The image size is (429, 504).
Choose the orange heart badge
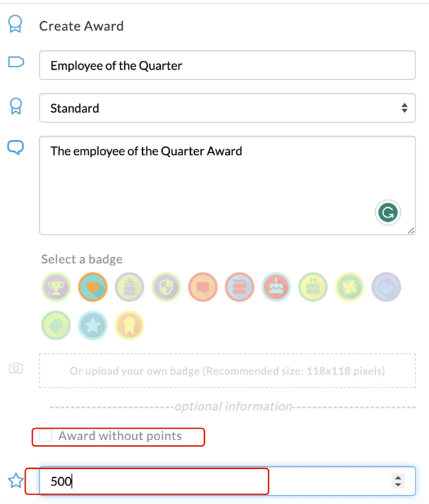(x=93, y=287)
